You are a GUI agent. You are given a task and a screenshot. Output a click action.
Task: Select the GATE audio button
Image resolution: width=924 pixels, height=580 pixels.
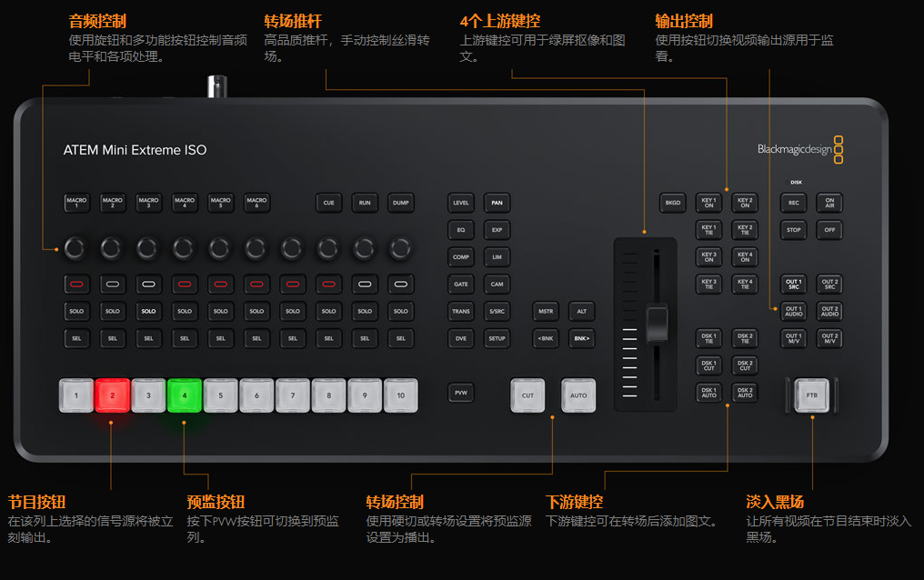click(460, 284)
